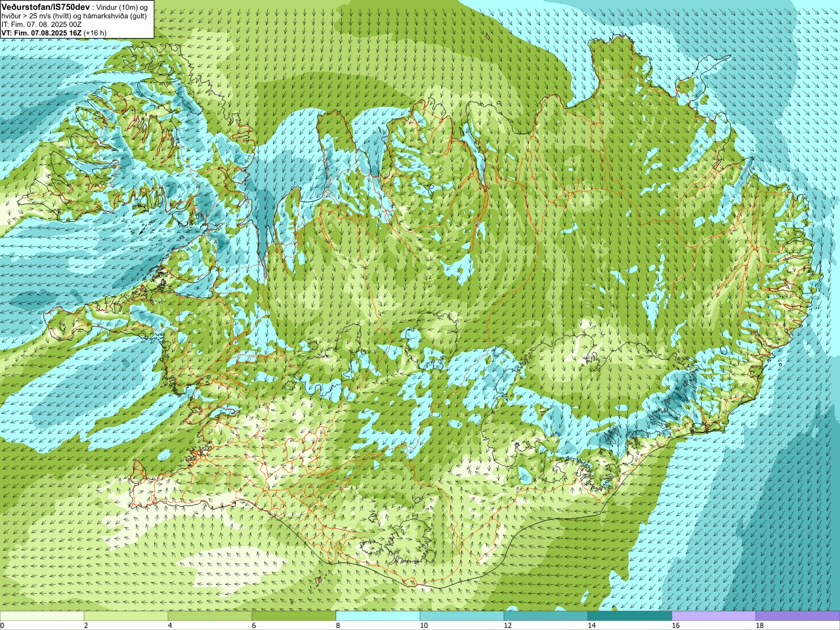Select the 10–12 m/s turquoise legend swatch

(462, 616)
